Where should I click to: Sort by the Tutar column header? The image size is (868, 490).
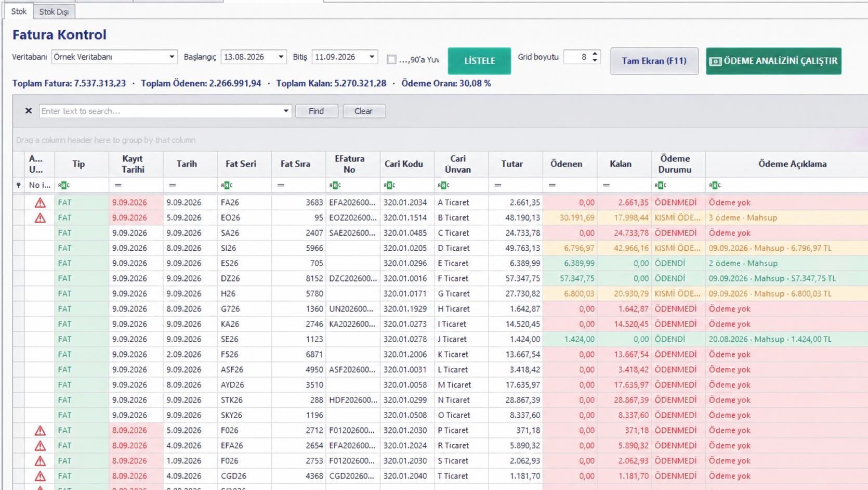(x=516, y=164)
